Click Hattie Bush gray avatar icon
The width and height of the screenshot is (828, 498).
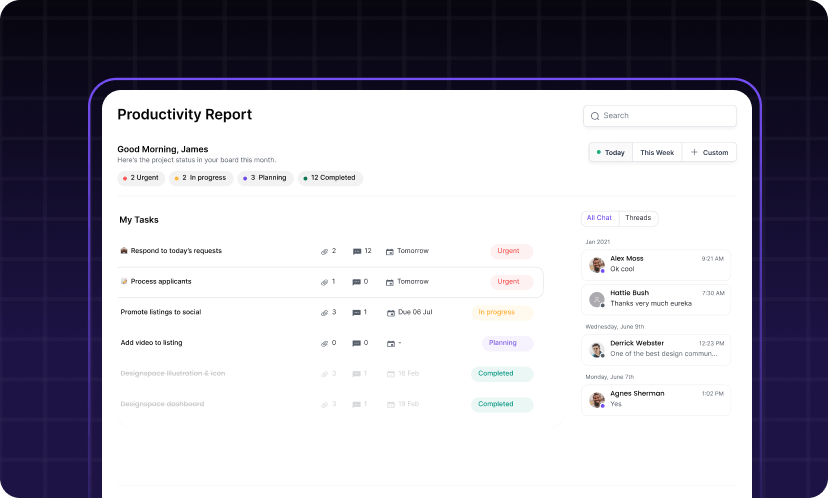click(x=597, y=299)
